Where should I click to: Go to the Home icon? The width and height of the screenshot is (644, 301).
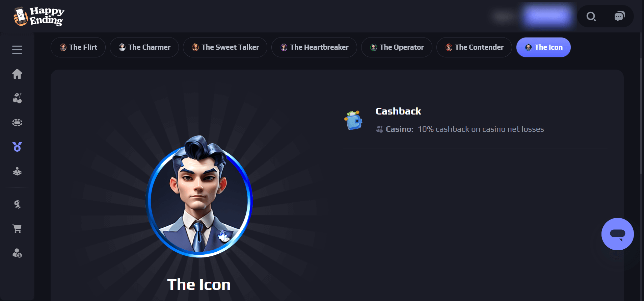(17, 74)
